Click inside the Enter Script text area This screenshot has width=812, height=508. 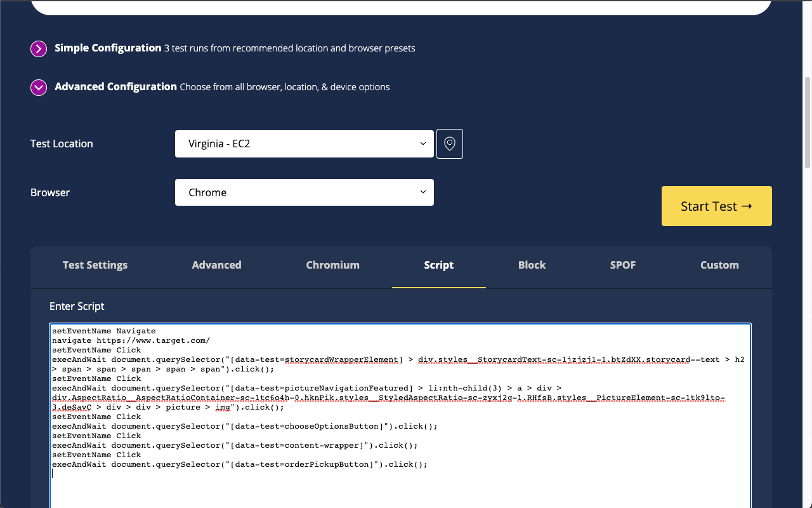[400, 413]
